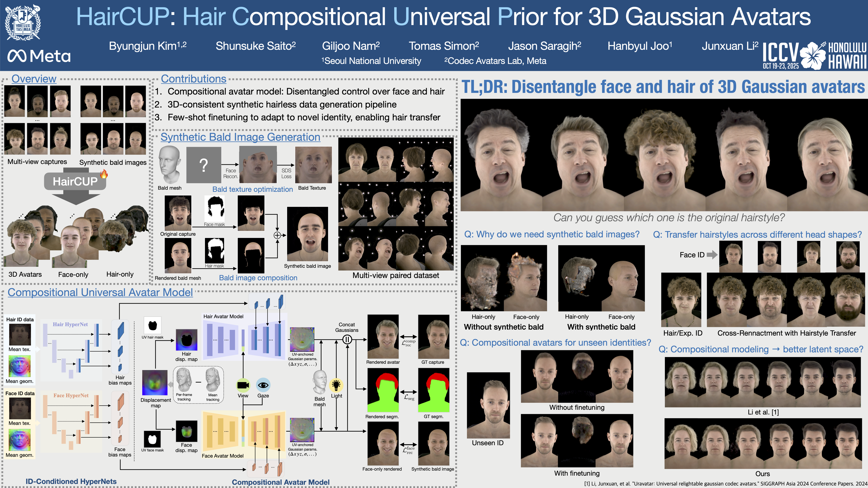Image resolution: width=868 pixels, height=488 pixels.
Task: Click the fire emoji on HairCUP
Action: pos(104,174)
